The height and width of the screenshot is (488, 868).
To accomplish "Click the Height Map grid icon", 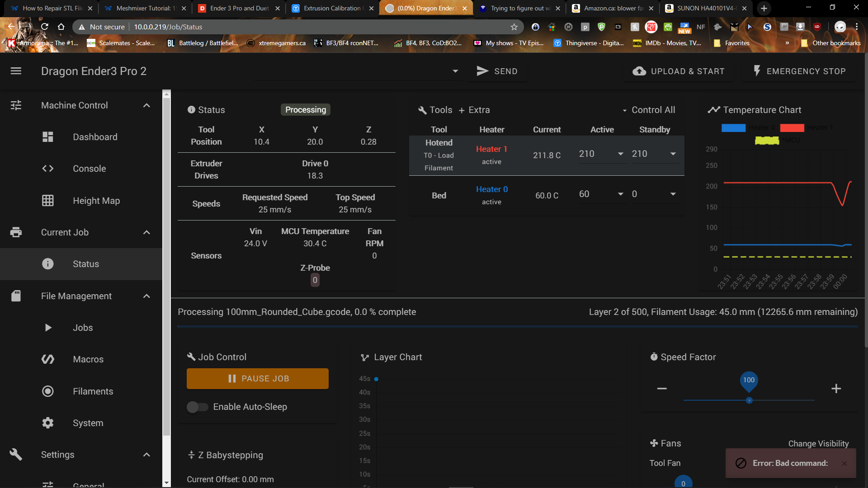I will tap(48, 201).
